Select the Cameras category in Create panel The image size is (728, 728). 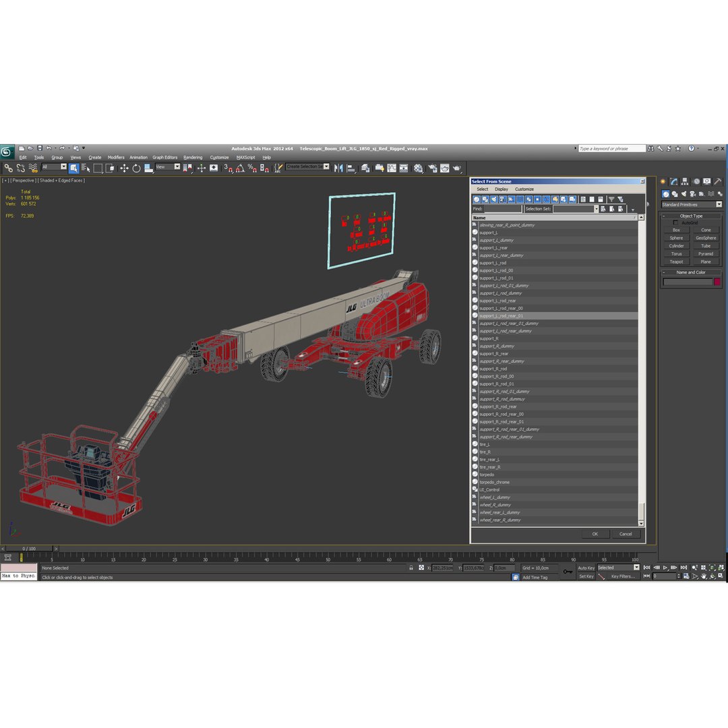(693, 193)
